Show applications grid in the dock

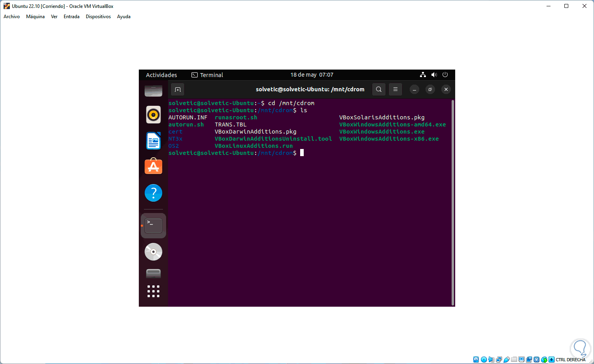click(153, 291)
